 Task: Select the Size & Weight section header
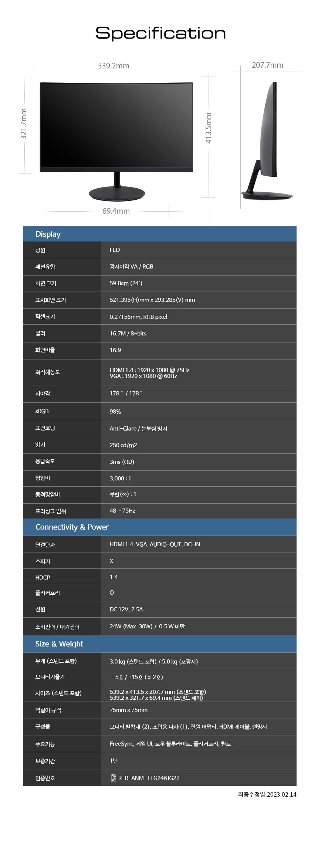point(59,644)
